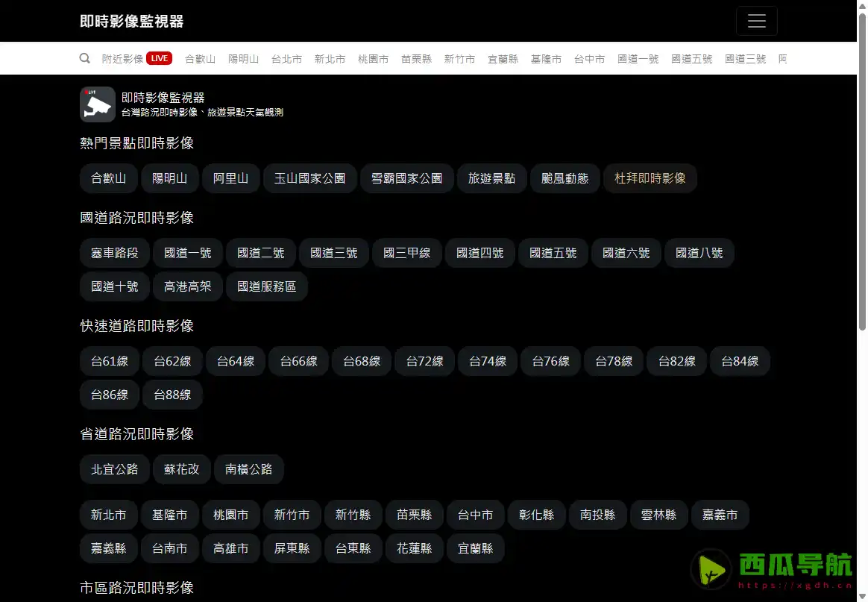Click the search magnifier icon

pyautogui.click(x=84, y=58)
